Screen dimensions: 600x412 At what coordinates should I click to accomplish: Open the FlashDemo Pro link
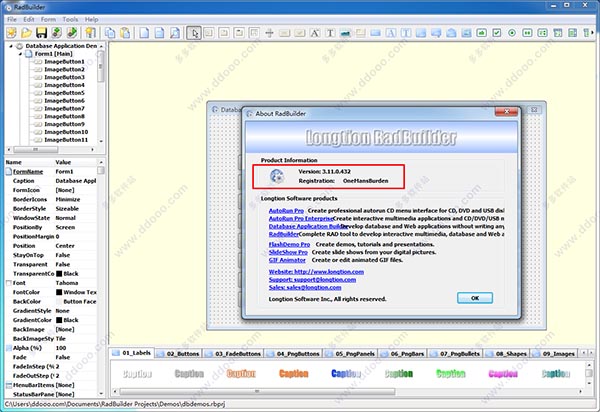tap(289, 244)
